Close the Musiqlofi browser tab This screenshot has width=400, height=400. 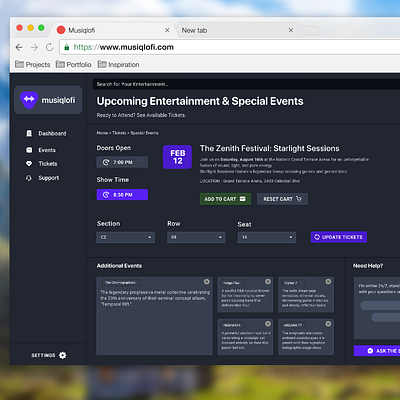167,30
